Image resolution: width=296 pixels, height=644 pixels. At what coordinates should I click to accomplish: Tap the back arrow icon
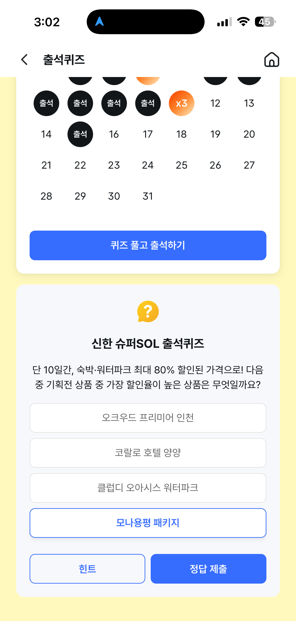click(24, 60)
